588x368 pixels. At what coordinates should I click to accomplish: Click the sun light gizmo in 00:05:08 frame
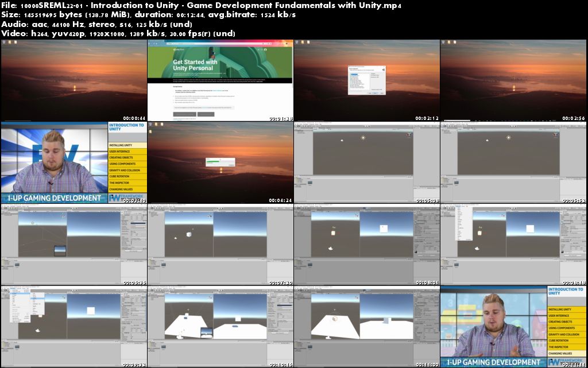coord(363,138)
